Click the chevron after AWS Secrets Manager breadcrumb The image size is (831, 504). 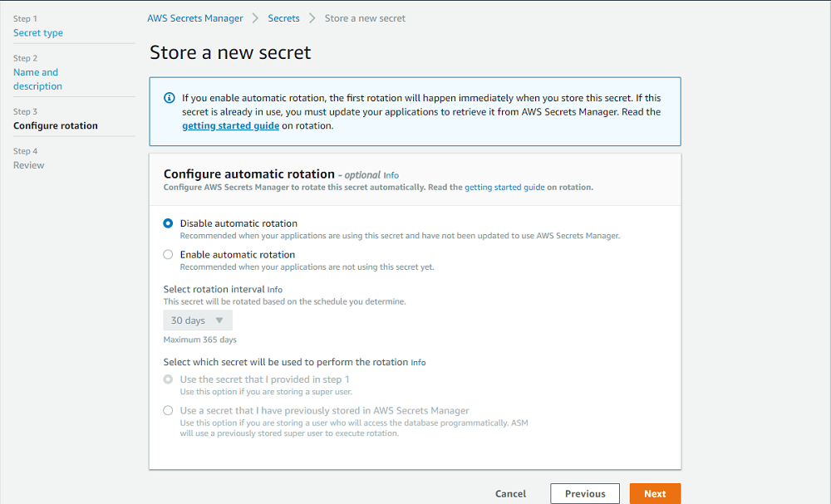[x=255, y=17]
